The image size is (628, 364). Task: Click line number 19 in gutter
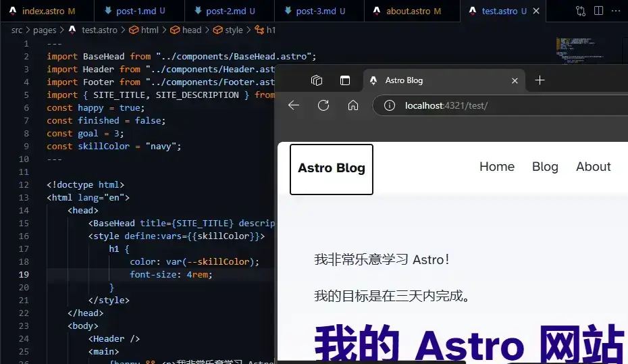tap(24, 274)
